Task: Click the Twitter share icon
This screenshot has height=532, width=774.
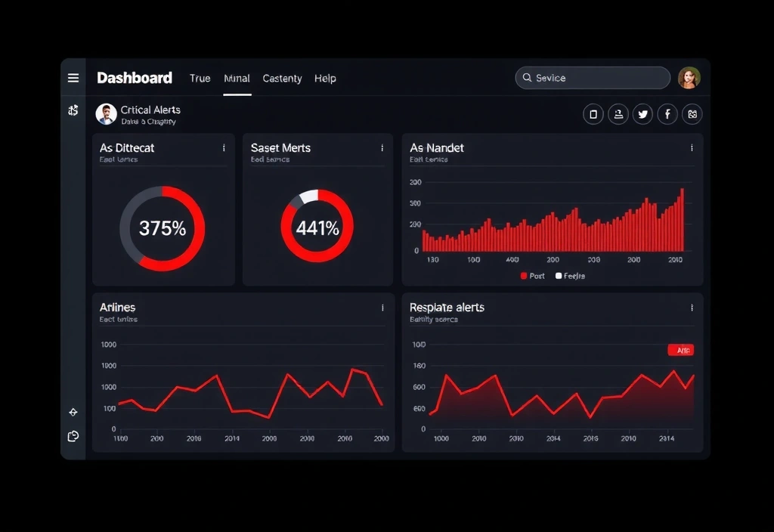Action: click(642, 114)
